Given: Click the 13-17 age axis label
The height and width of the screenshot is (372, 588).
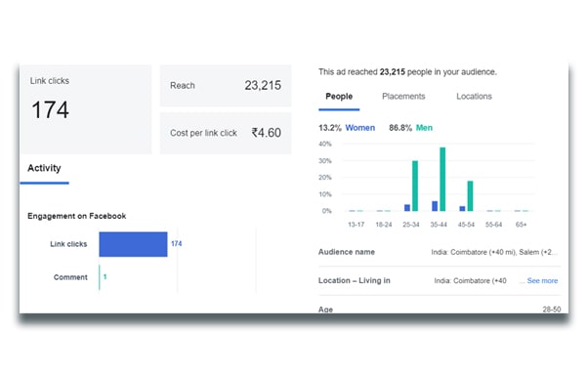Looking at the screenshot, I should [356, 225].
